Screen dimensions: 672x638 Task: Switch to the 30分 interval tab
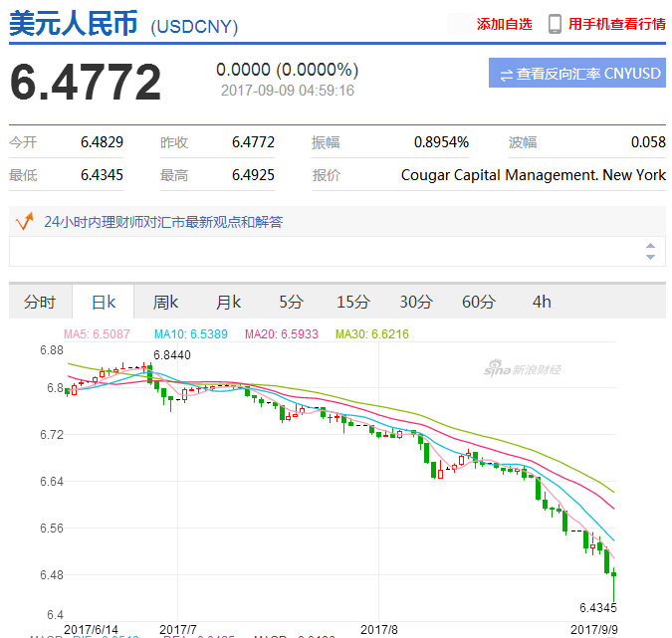click(x=416, y=302)
